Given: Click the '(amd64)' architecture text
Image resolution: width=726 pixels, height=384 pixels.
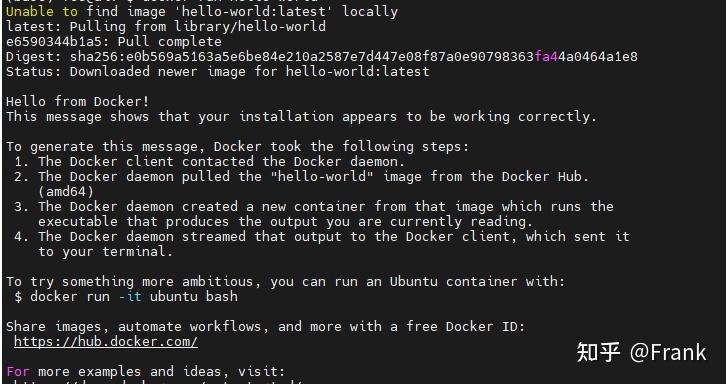Looking at the screenshot, I should (x=66, y=191).
